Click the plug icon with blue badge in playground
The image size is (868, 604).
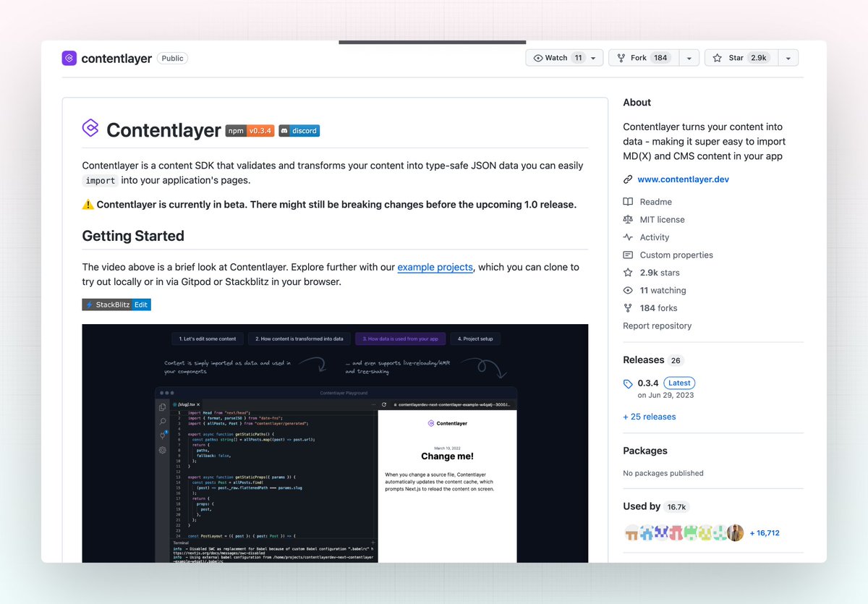pos(163,435)
